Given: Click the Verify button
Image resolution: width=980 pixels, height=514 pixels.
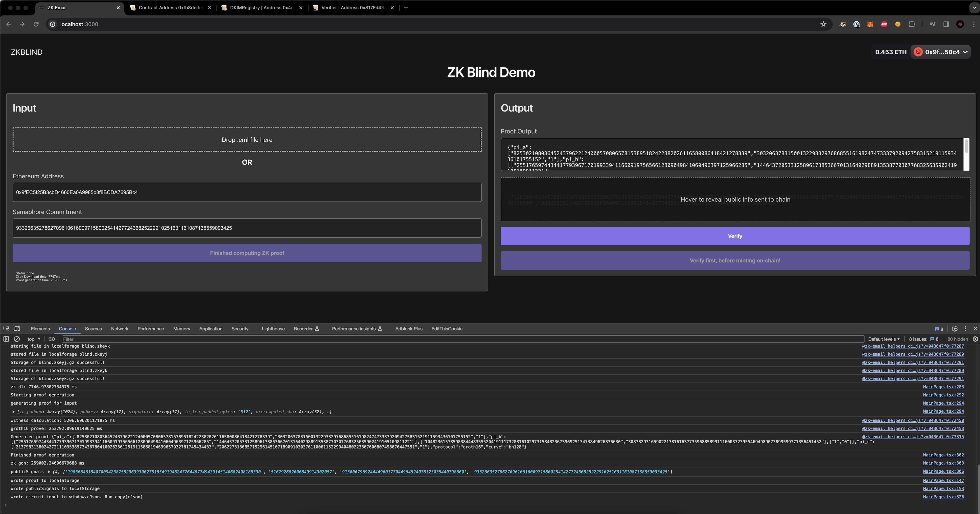Looking at the screenshot, I should (735, 236).
